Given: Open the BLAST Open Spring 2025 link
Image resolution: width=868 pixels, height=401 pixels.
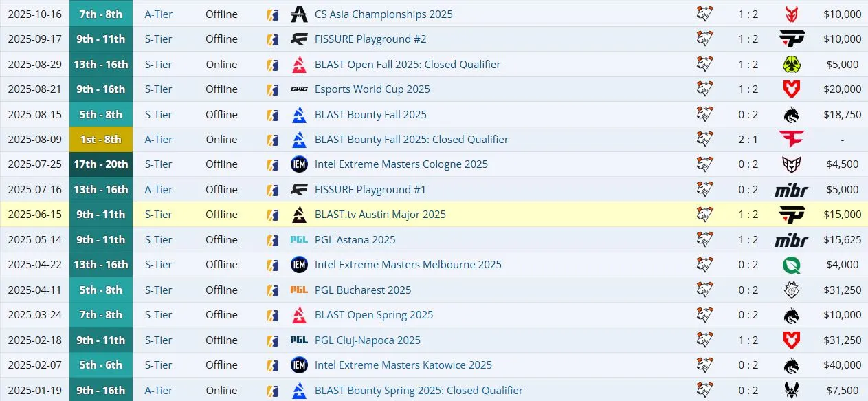Looking at the screenshot, I should [374, 315].
